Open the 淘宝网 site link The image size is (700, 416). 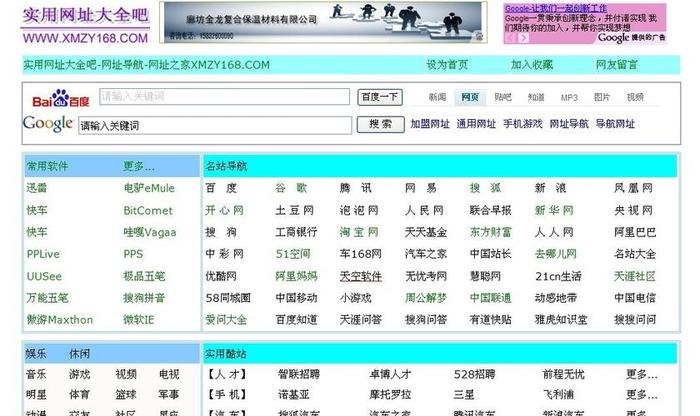click(x=359, y=232)
